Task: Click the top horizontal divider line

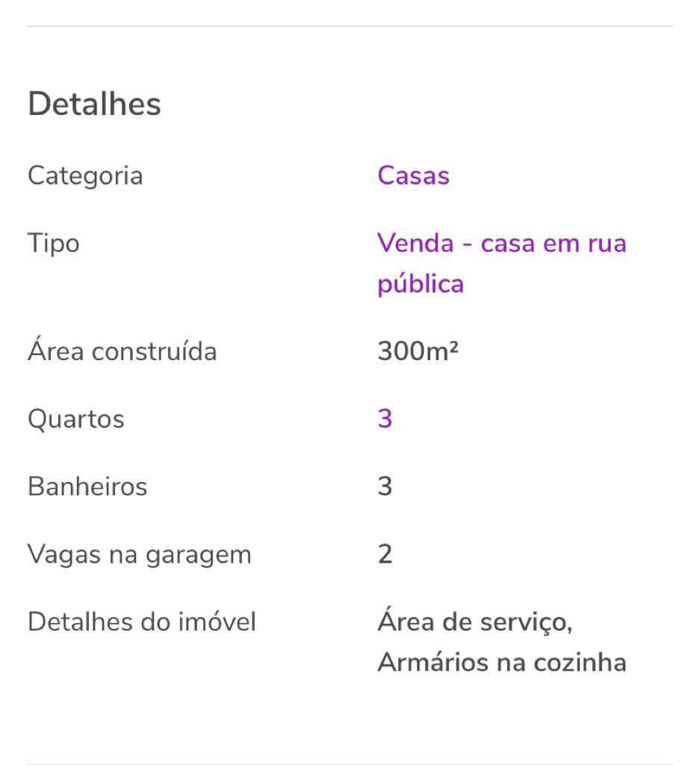Action: (350, 26)
